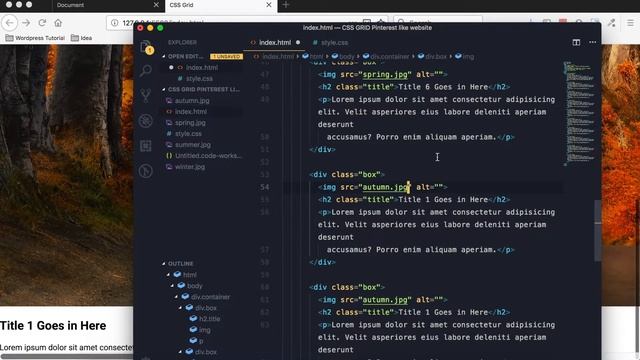Go forward in the Firefox browser
The width and height of the screenshot is (640, 360).
(26, 23)
